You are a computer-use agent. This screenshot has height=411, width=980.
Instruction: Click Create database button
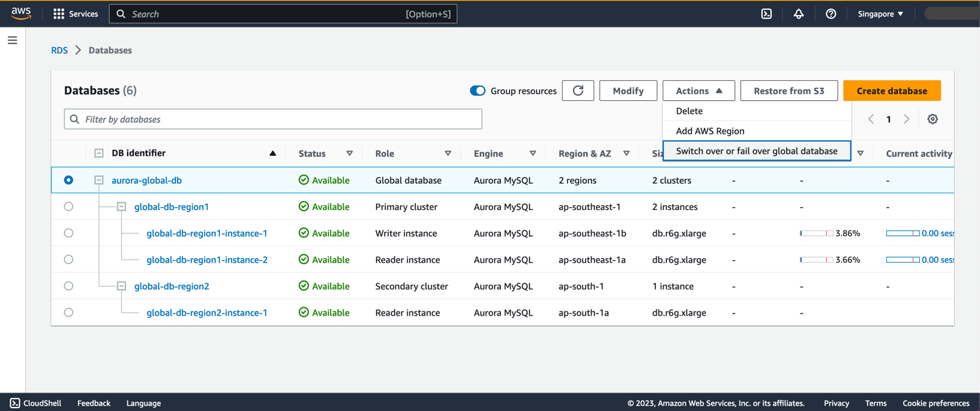pos(892,91)
